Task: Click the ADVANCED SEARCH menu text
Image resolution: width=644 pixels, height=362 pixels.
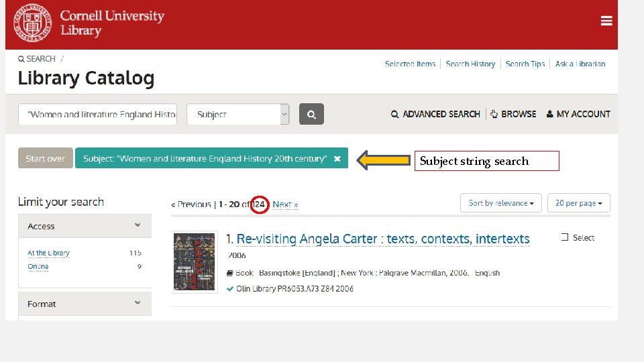Action: (x=441, y=114)
